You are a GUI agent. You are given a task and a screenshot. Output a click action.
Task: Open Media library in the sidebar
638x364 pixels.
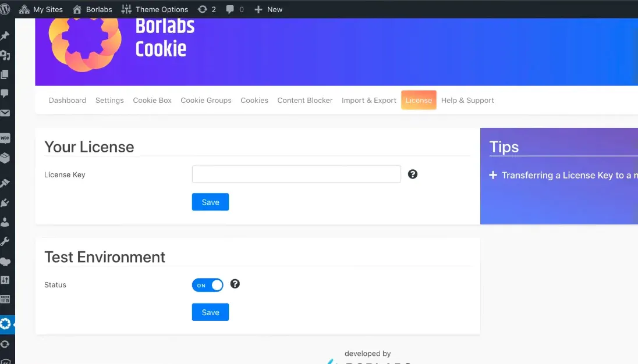[x=5, y=55]
